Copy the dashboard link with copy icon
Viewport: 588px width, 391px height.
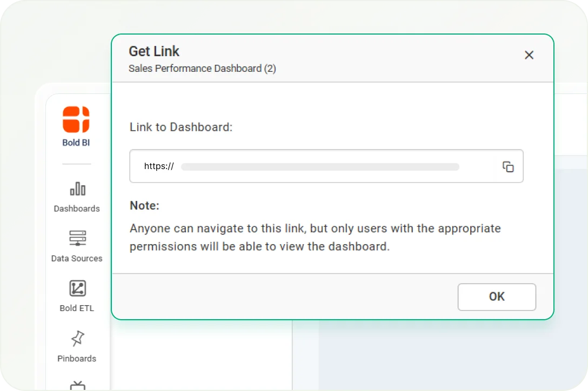tap(508, 167)
